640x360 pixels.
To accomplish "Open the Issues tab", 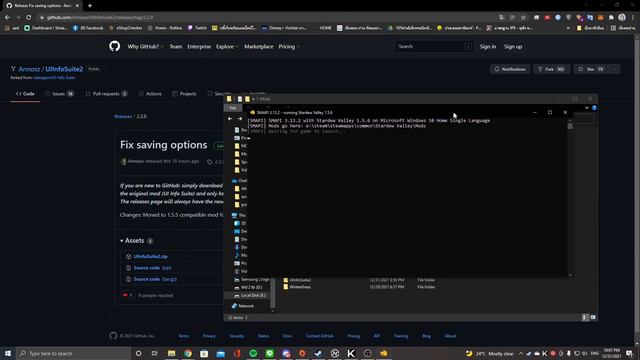I will pos(59,94).
